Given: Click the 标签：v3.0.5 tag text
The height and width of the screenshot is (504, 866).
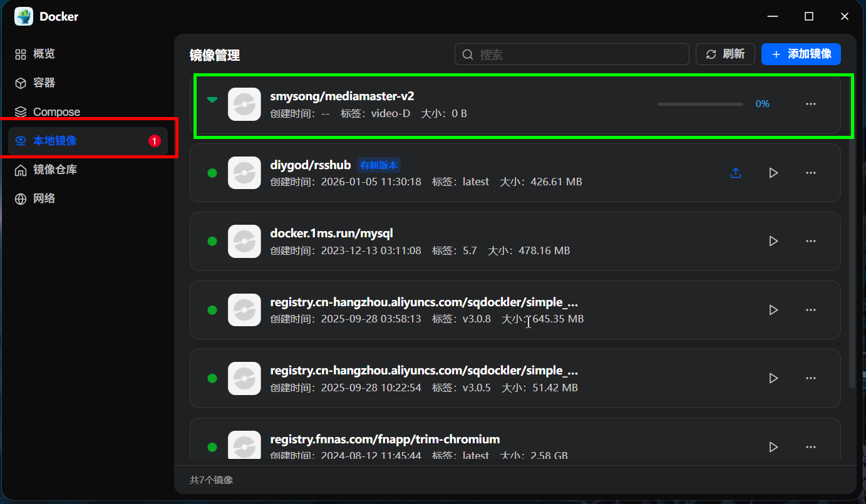Looking at the screenshot, I should click(x=461, y=388).
